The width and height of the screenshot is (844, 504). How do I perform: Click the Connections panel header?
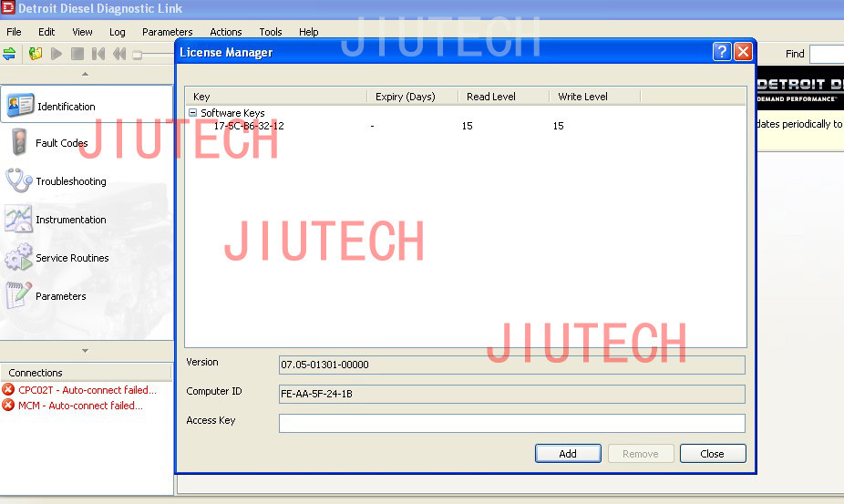point(86,373)
